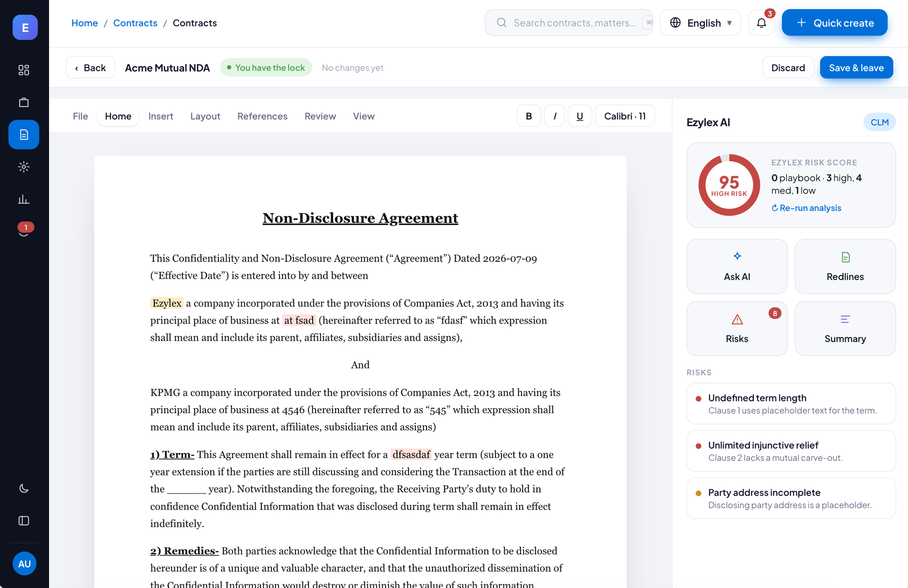Screen dimensions: 908x588
Task: Click the AU user avatar
Action: point(25,563)
